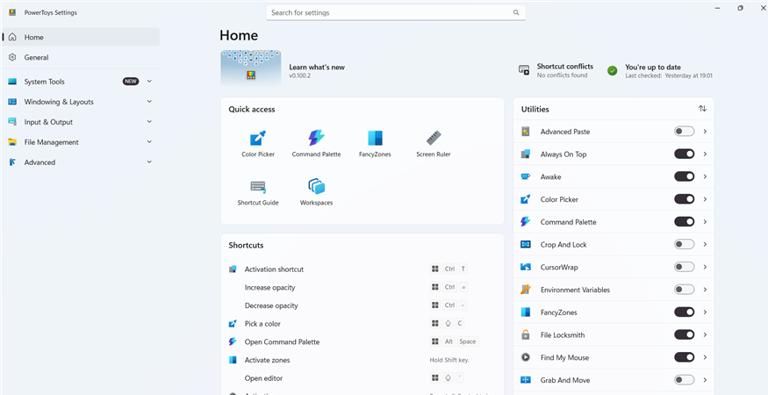
Task: Select Home in the sidebar
Action: 81,37
